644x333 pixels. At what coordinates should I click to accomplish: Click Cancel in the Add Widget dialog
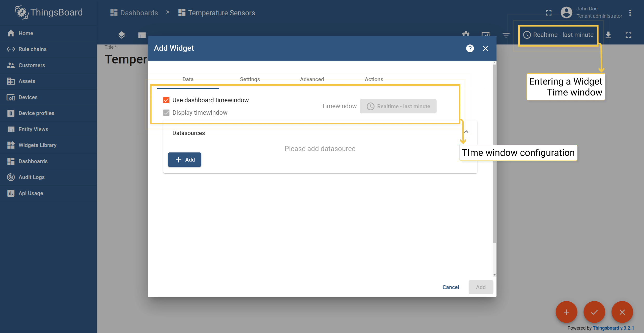pos(451,287)
